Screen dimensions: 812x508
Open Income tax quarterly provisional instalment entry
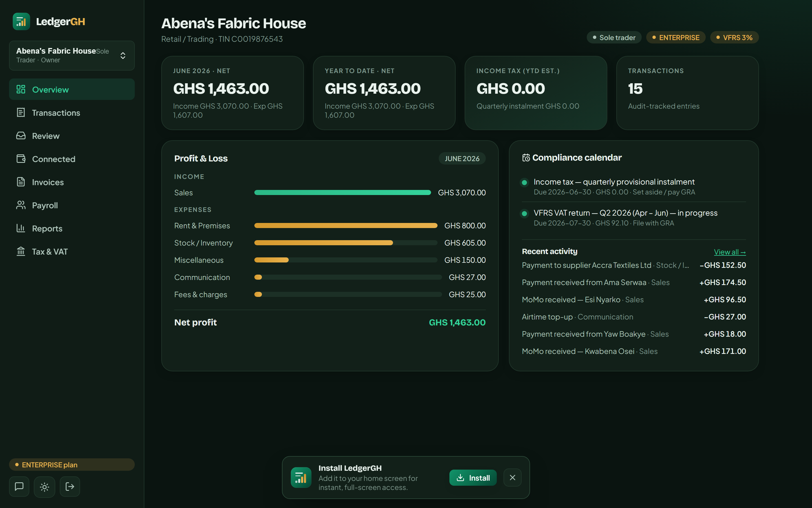634,187
